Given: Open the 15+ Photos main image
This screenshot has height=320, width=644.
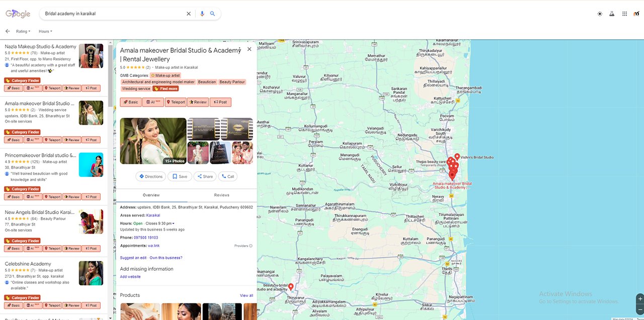Looking at the screenshot, I should (153, 141).
